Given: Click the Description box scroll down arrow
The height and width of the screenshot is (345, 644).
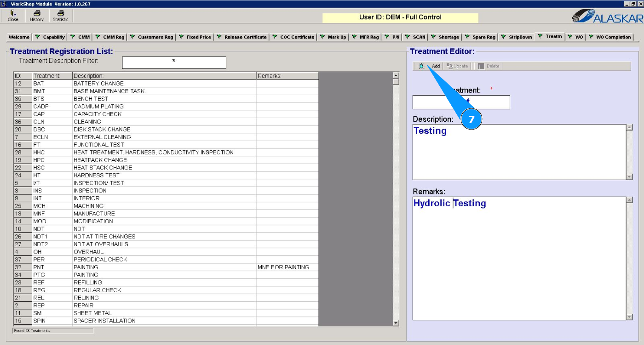Looking at the screenshot, I should click(x=630, y=177).
